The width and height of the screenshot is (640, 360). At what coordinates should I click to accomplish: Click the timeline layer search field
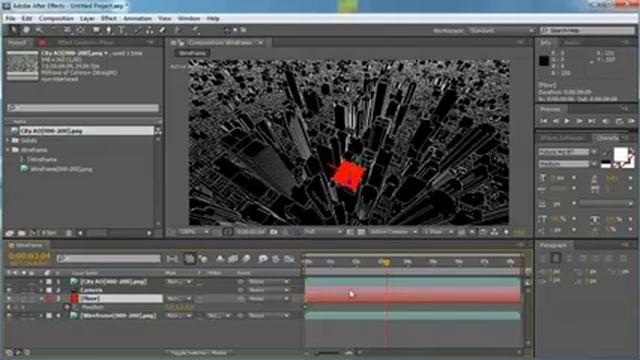click(x=109, y=259)
